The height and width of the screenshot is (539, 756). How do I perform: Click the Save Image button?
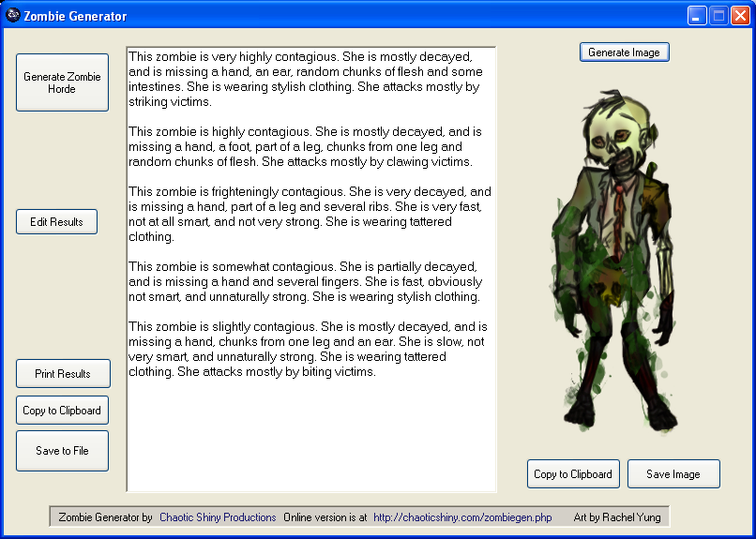tap(673, 474)
